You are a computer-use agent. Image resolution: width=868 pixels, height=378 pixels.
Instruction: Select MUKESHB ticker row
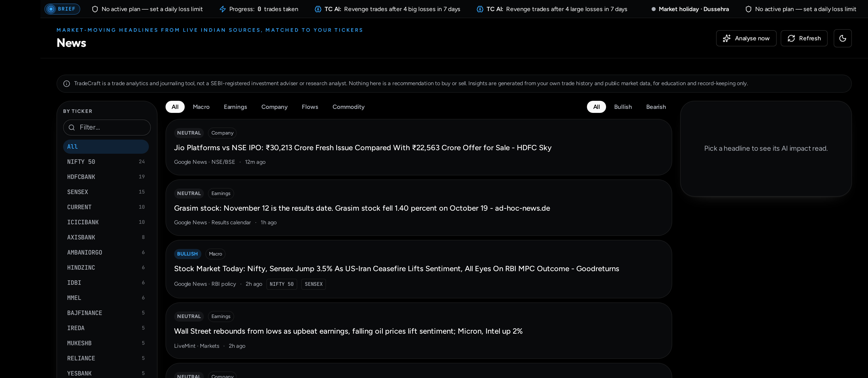point(106,343)
